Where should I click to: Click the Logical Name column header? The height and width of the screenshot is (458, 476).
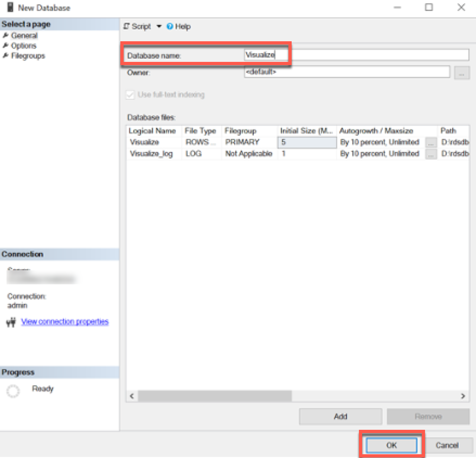point(152,131)
